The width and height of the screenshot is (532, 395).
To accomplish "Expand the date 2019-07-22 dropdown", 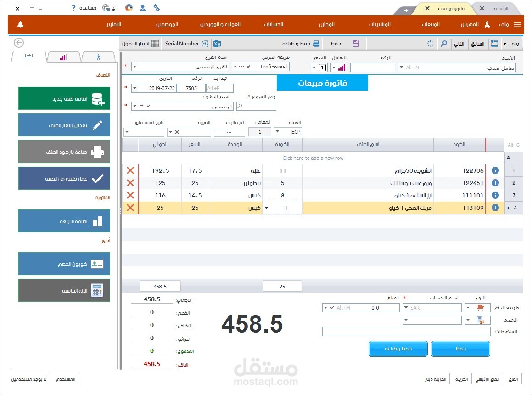I will 134,88.
